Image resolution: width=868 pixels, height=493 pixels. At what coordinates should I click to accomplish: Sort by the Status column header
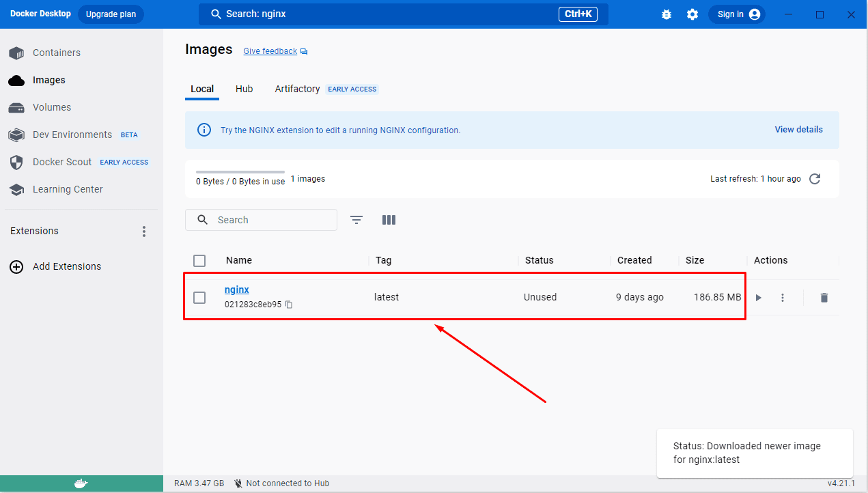click(x=540, y=260)
